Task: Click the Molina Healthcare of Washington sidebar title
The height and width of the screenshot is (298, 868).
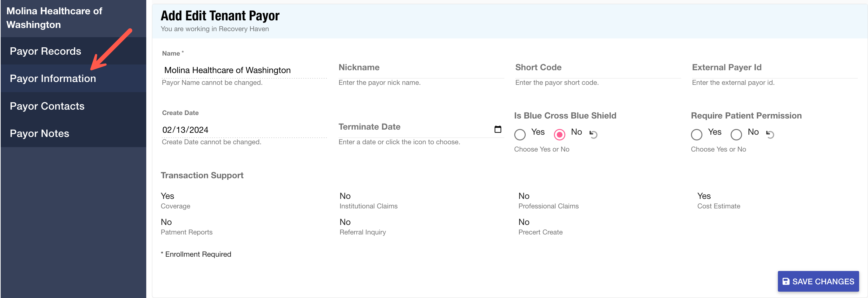Action: click(54, 18)
